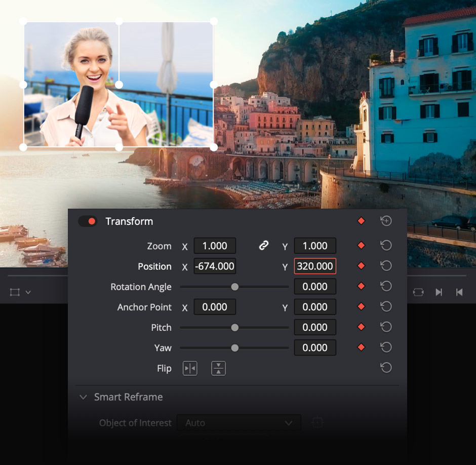Open the Object of Interest dropdown
The width and height of the screenshot is (476, 465).
click(x=239, y=422)
